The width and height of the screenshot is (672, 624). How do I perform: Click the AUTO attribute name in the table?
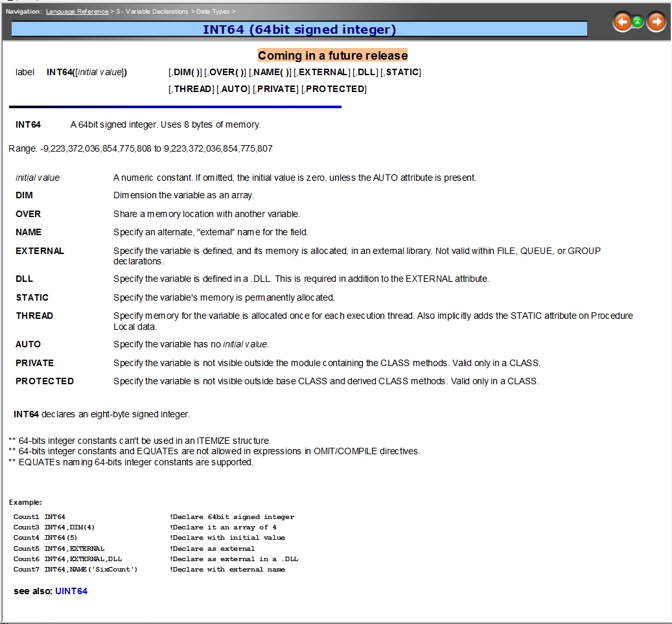(x=28, y=344)
